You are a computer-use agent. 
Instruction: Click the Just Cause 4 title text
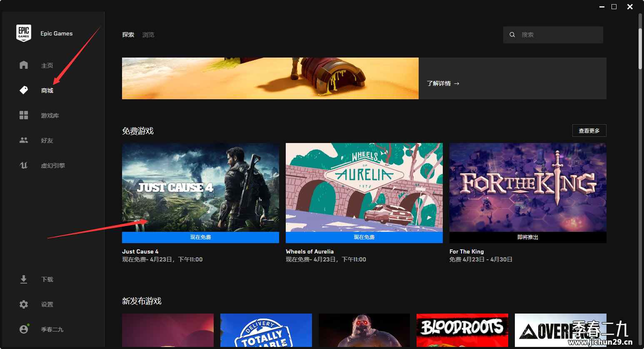pyautogui.click(x=140, y=251)
